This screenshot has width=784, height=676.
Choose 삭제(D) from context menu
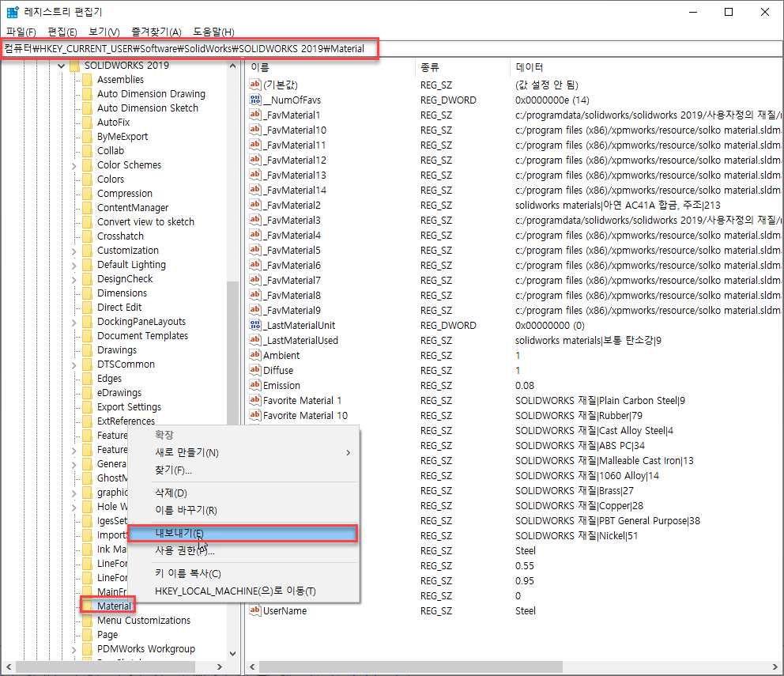[x=243, y=493]
